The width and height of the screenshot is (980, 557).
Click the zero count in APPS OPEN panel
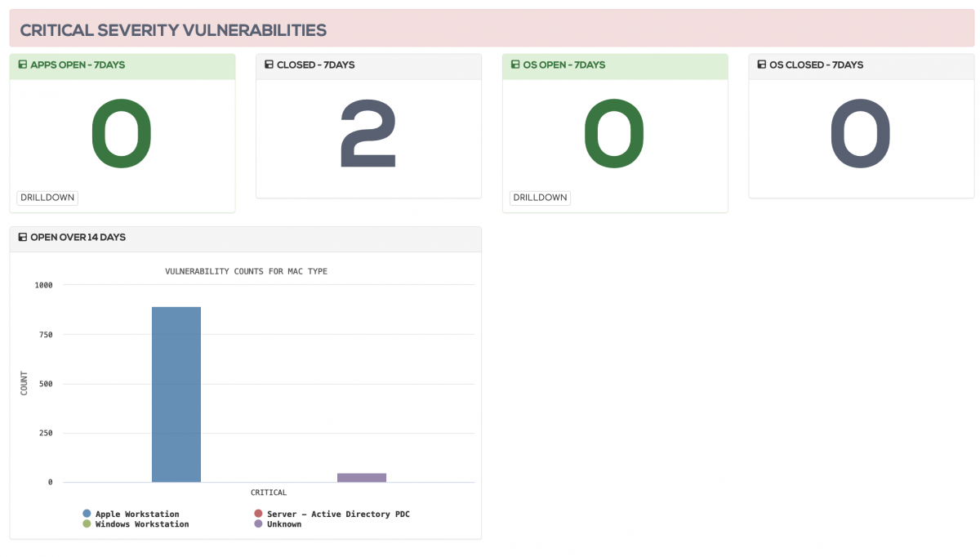pyautogui.click(x=121, y=133)
